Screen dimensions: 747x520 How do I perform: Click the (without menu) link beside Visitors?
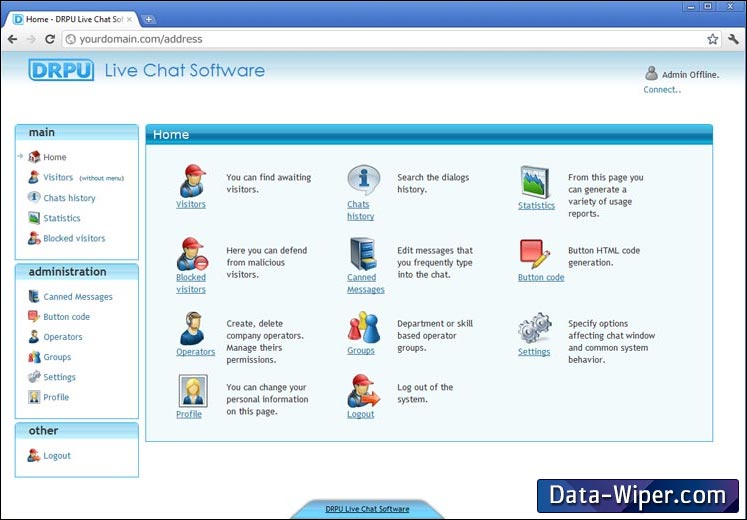coord(101,178)
